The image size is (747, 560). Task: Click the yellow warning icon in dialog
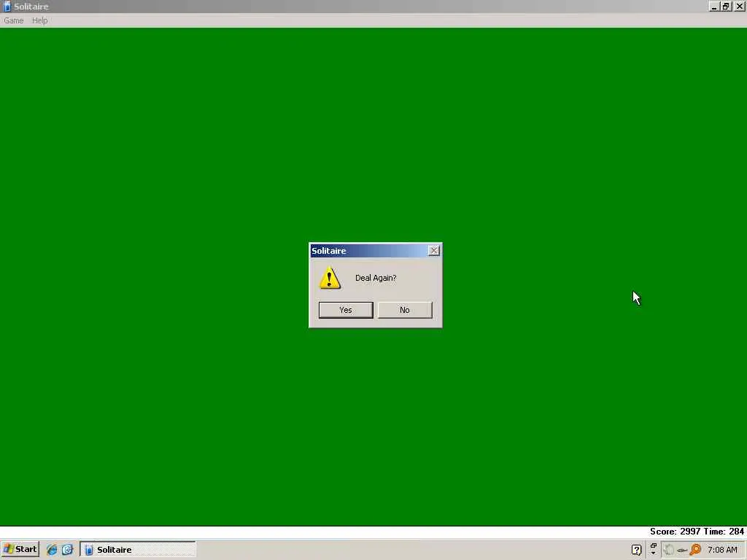[330, 278]
